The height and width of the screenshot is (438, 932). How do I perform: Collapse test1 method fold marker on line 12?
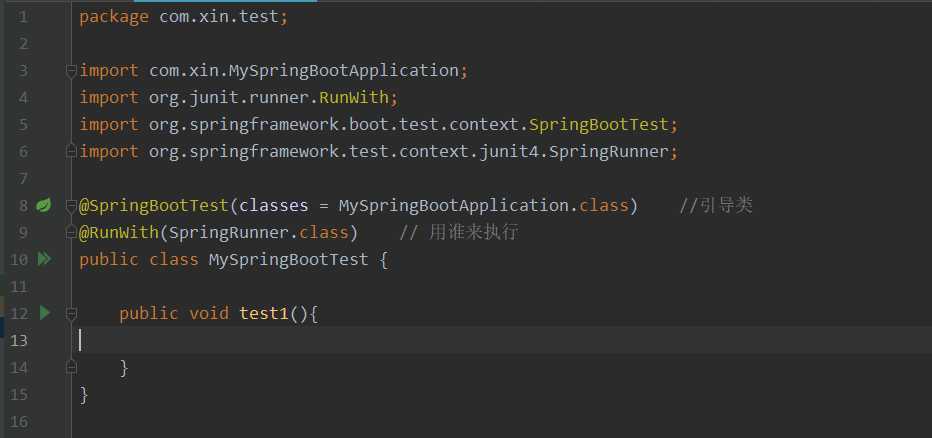71,313
